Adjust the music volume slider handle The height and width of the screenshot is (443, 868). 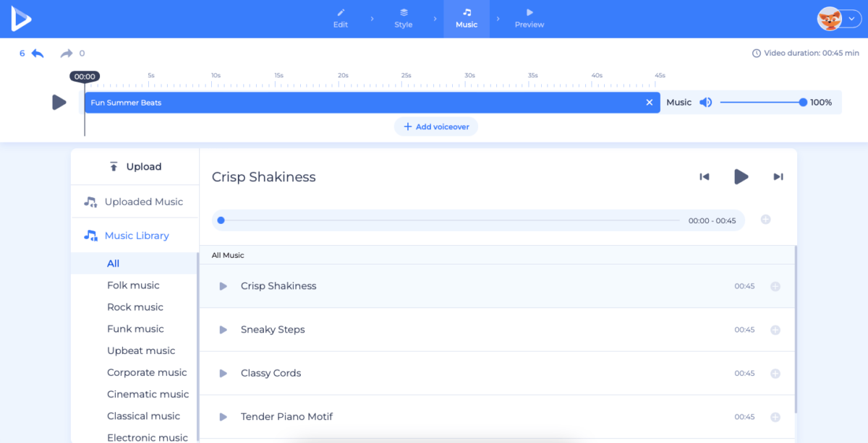click(803, 103)
